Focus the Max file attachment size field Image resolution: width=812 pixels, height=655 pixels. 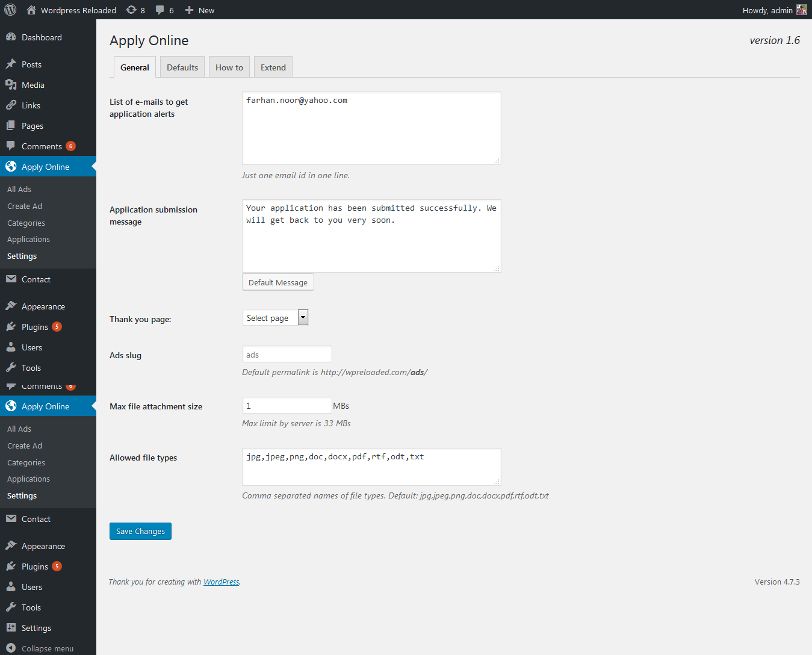point(287,406)
